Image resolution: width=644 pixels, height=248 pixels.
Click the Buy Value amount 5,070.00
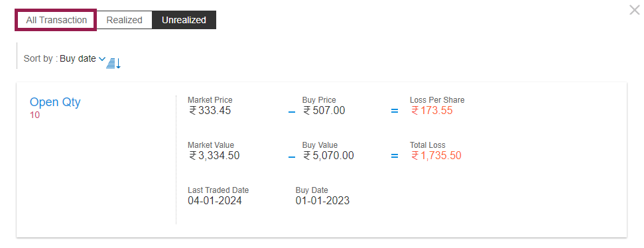pyautogui.click(x=328, y=156)
